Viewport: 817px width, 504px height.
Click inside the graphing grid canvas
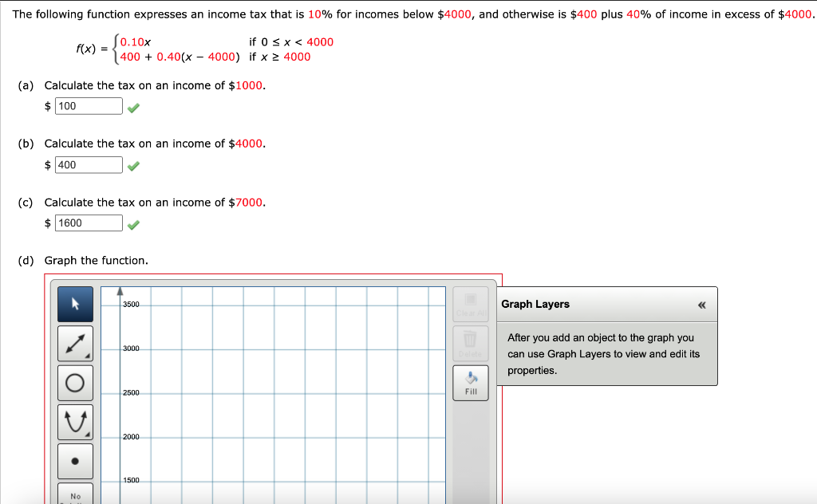(x=279, y=391)
